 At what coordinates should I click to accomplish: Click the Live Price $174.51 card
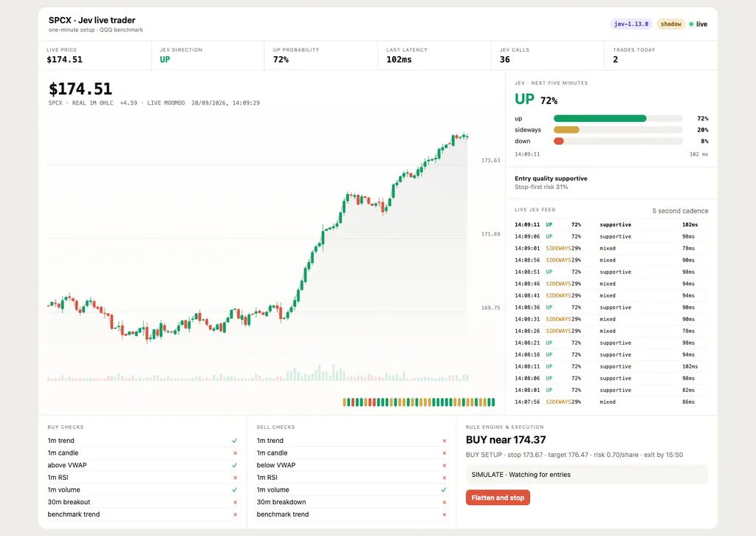point(94,56)
